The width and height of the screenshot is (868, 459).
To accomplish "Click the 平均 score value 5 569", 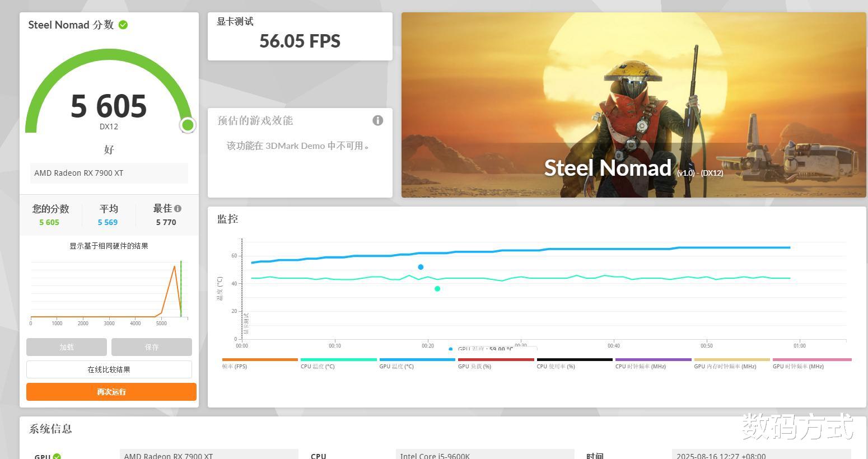I will pyautogui.click(x=108, y=222).
